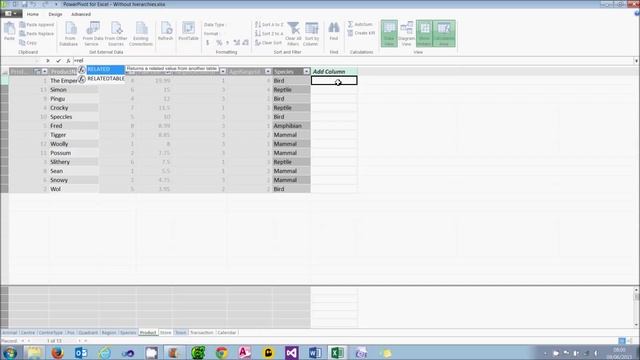Import From Data Service
This screenshot has width=640, height=360.
click(93, 34)
